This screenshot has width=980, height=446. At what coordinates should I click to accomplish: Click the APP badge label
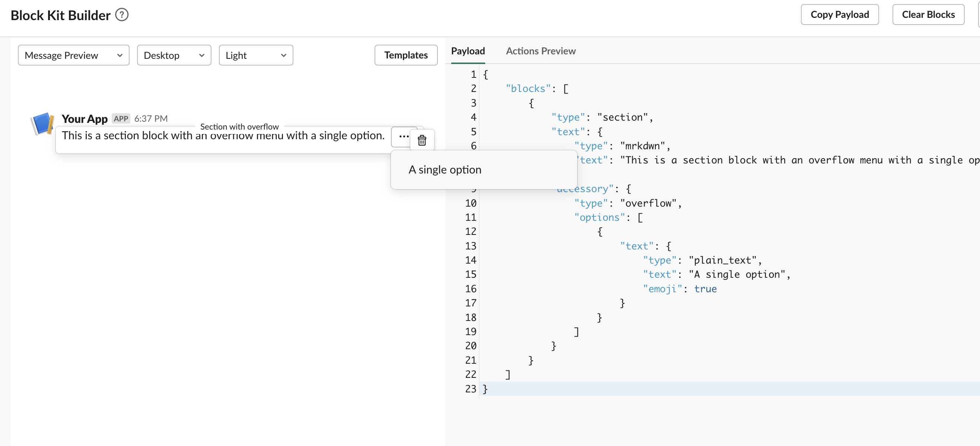(121, 119)
